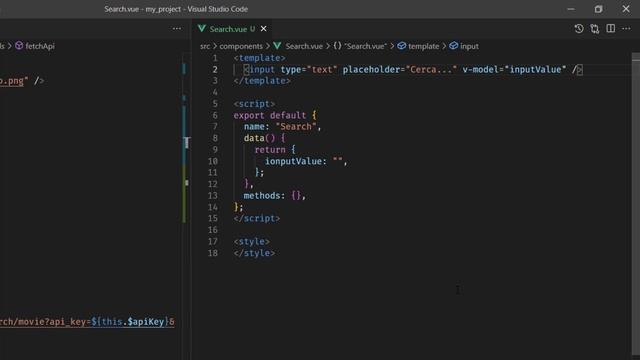Click the closing </template> tag

[262, 81]
